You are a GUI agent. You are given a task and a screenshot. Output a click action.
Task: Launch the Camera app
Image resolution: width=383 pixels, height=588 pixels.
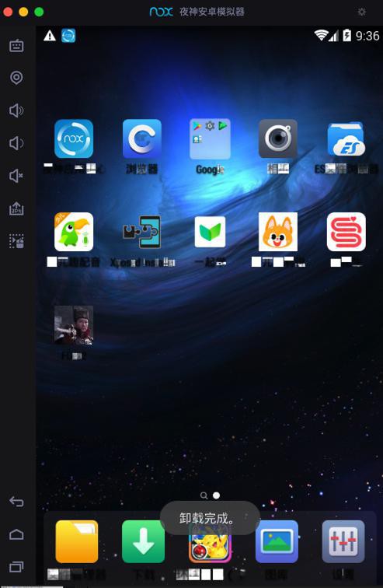pyautogui.click(x=278, y=138)
